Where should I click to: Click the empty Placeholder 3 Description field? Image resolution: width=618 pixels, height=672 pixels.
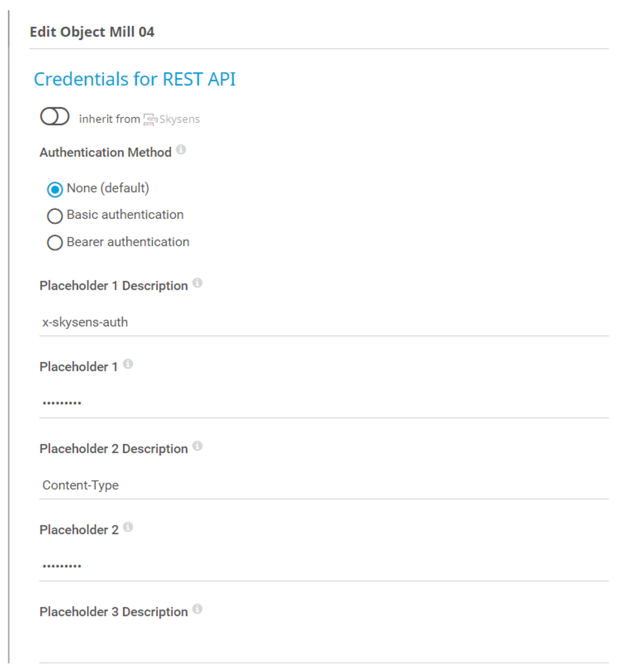coord(323,647)
